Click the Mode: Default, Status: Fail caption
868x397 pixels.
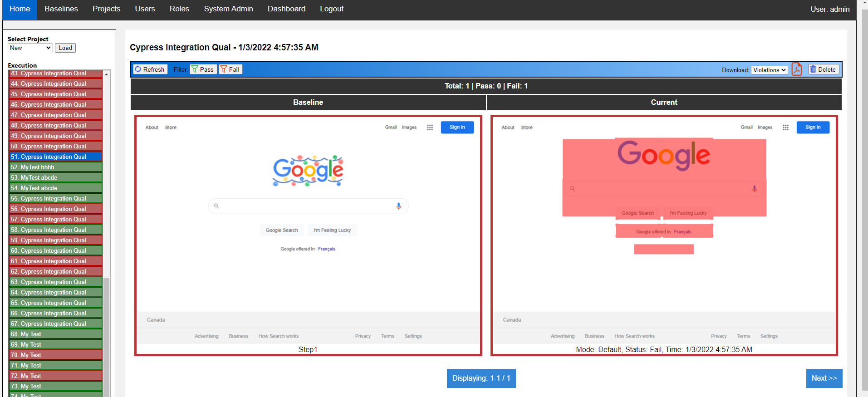point(664,350)
